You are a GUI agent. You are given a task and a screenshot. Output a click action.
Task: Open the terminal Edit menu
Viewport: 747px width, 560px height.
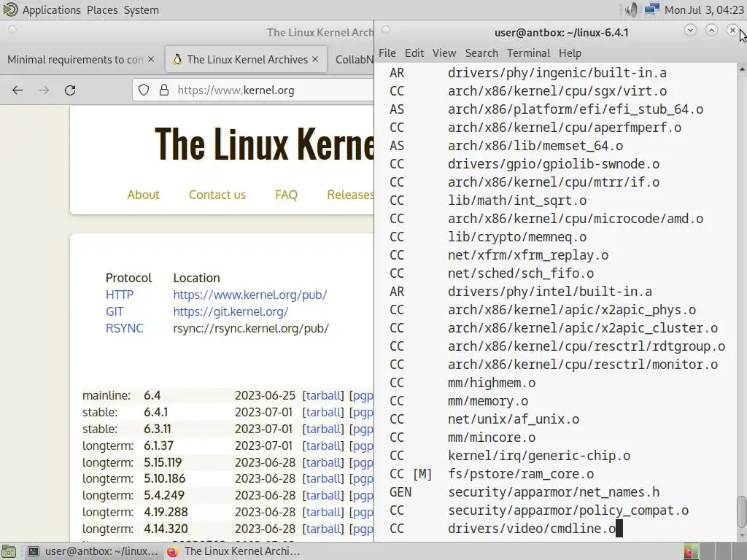tap(414, 52)
